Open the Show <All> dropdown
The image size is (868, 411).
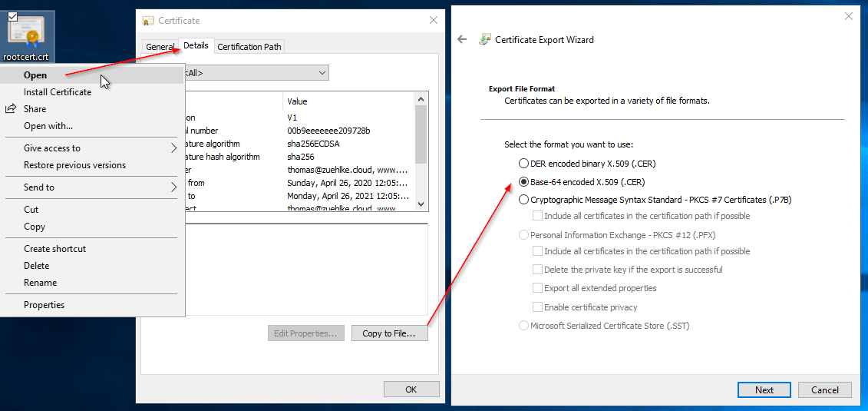tap(256, 73)
